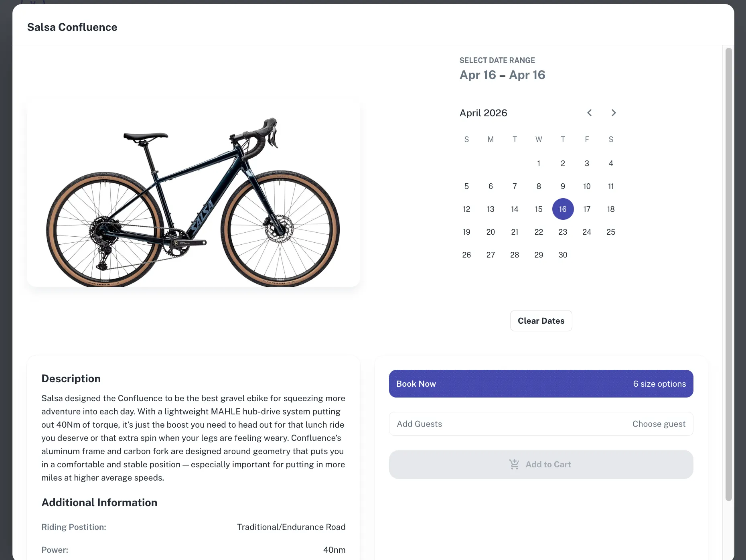Go to next month in calendar
The image size is (746, 560).
click(x=613, y=113)
